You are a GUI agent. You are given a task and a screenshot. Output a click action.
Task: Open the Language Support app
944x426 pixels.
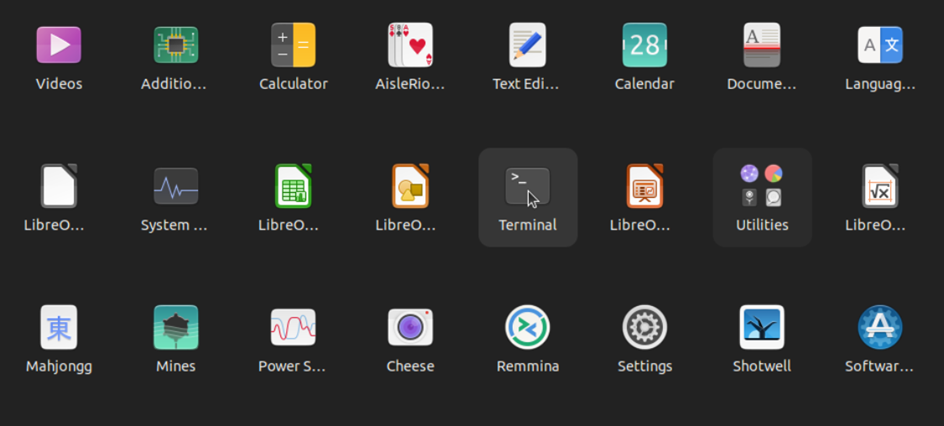[x=880, y=45]
